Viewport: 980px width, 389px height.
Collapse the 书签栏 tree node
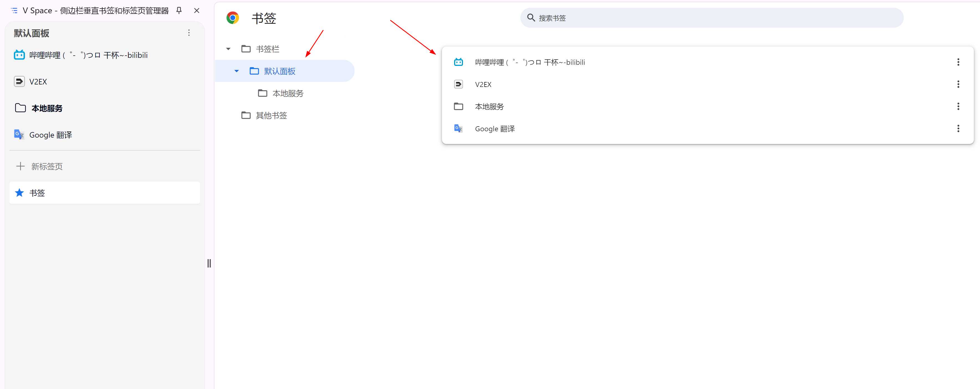[x=228, y=49]
